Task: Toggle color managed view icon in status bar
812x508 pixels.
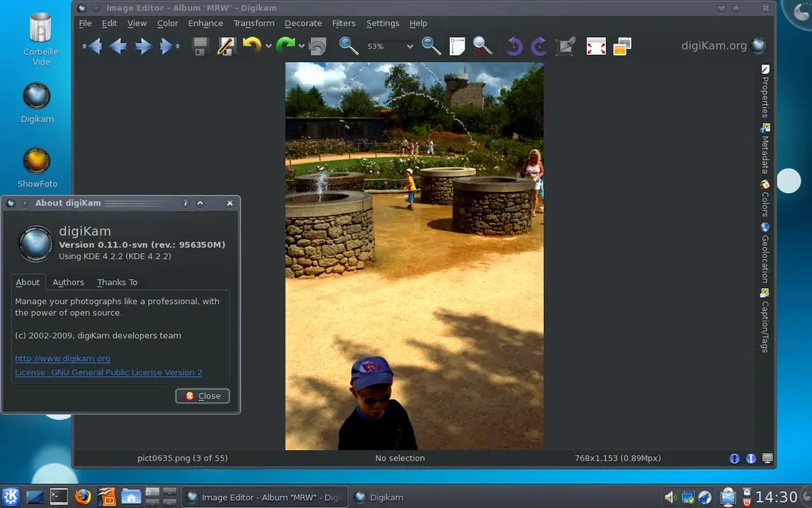Action: coord(767,458)
